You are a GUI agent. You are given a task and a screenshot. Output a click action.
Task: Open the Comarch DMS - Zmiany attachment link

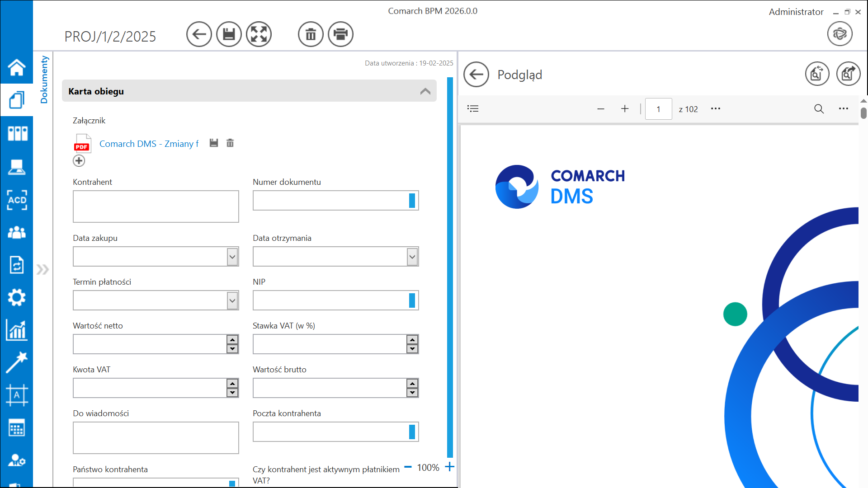point(149,144)
